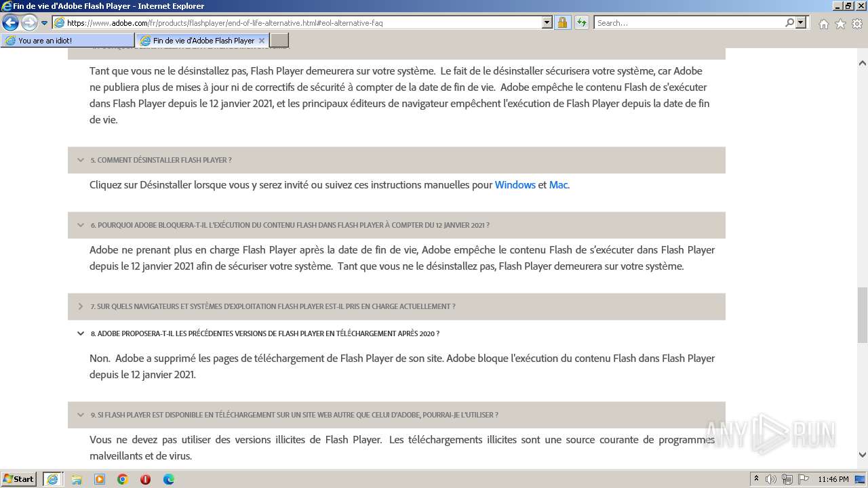Open the Windows Start menu
Viewport: 868px width, 488px height.
point(19,479)
